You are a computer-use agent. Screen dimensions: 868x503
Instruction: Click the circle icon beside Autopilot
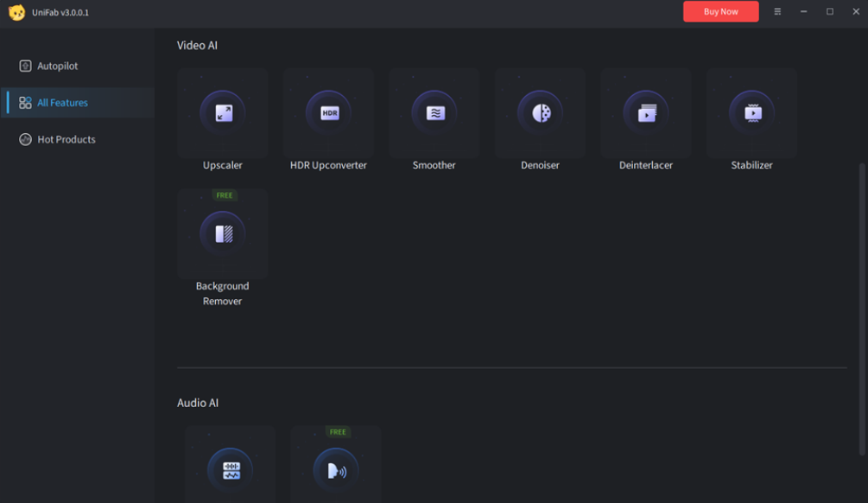(25, 66)
